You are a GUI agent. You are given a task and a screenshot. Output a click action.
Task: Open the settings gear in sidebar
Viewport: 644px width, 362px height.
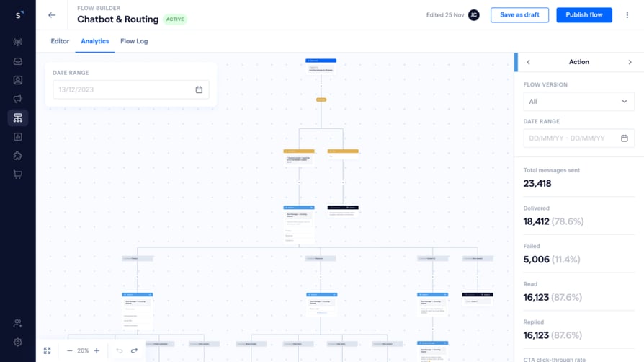tap(18, 343)
